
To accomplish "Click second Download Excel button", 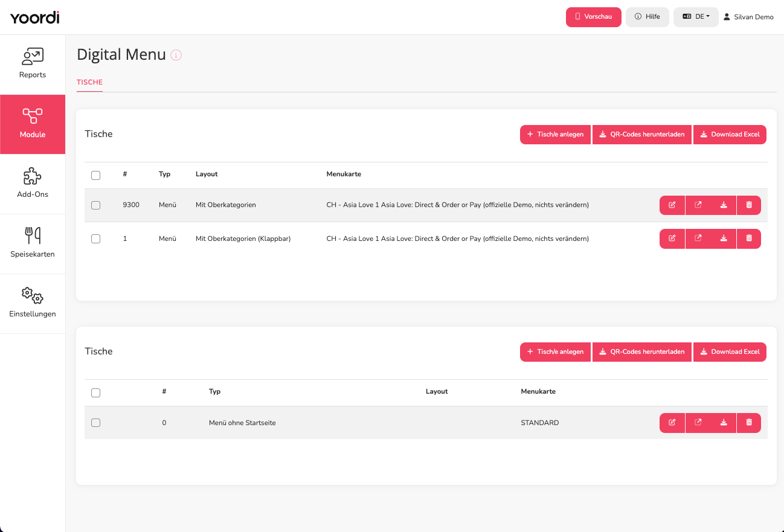I will click(730, 351).
